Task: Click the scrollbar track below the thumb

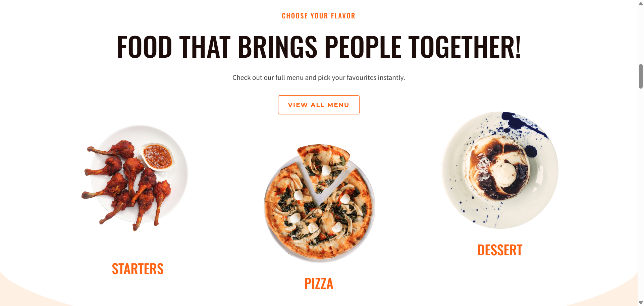Action: click(x=641, y=195)
